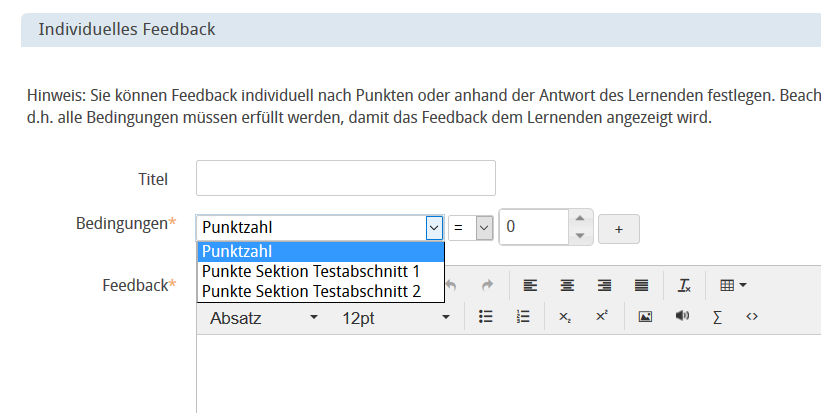Viewport: 821px width, 413px height.
Task: Add a condition with the plus button
Action: pyautogui.click(x=618, y=228)
